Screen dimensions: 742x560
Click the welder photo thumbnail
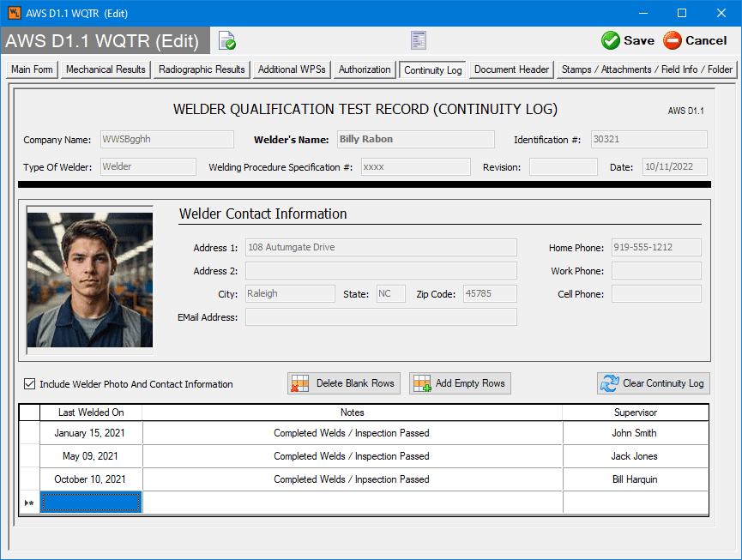click(x=90, y=280)
